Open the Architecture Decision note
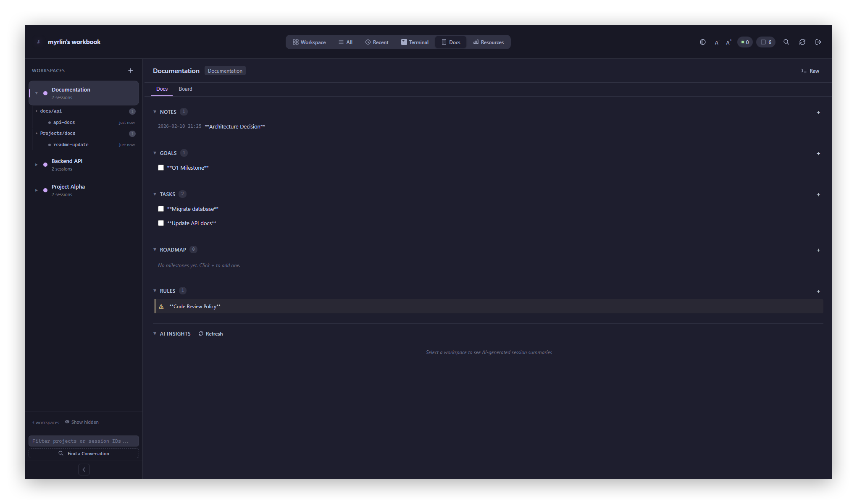Image resolution: width=857 pixels, height=504 pixels. click(x=235, y=126)
